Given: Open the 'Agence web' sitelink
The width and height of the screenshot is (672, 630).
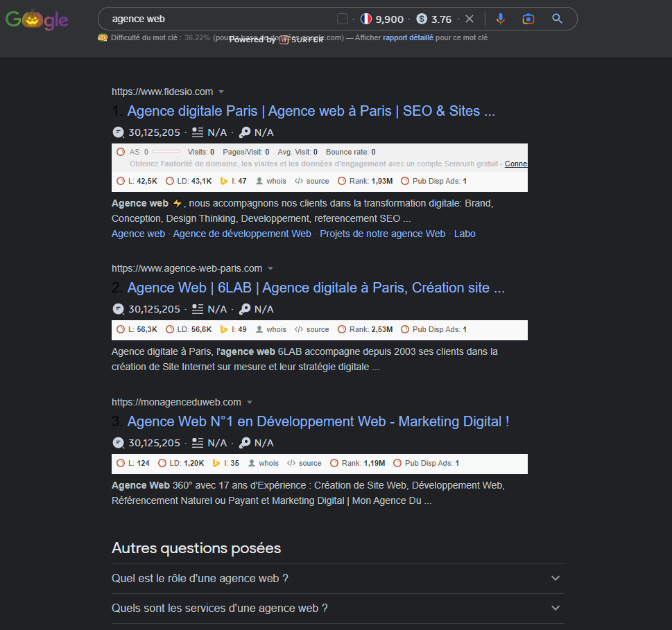Looking at the screenshot, I should click(139, 234).
